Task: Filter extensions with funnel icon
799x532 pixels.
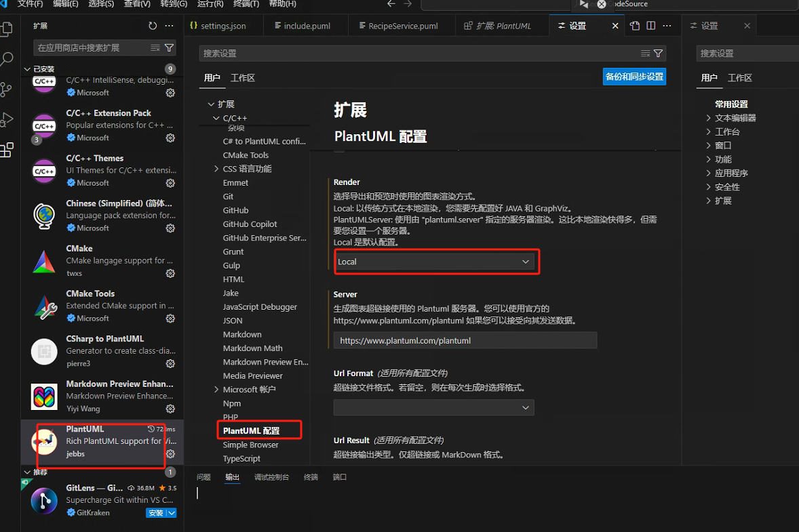Action: point(169,48)
